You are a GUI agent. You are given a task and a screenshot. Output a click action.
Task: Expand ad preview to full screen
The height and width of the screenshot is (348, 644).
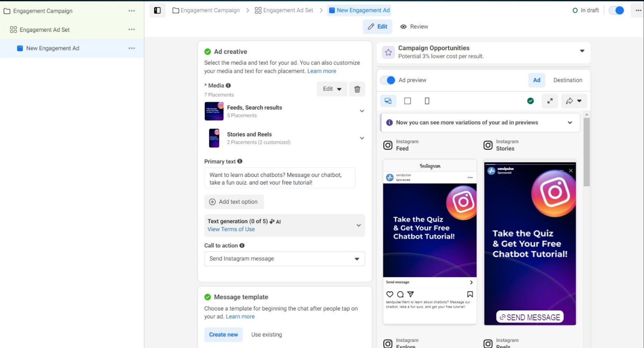(550, 101)
